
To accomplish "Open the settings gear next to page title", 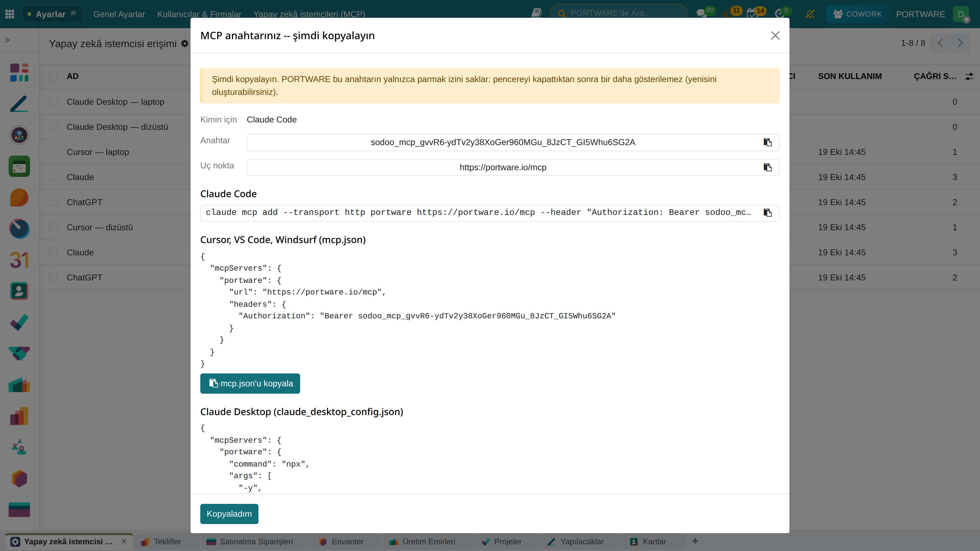I will point(185,43).
